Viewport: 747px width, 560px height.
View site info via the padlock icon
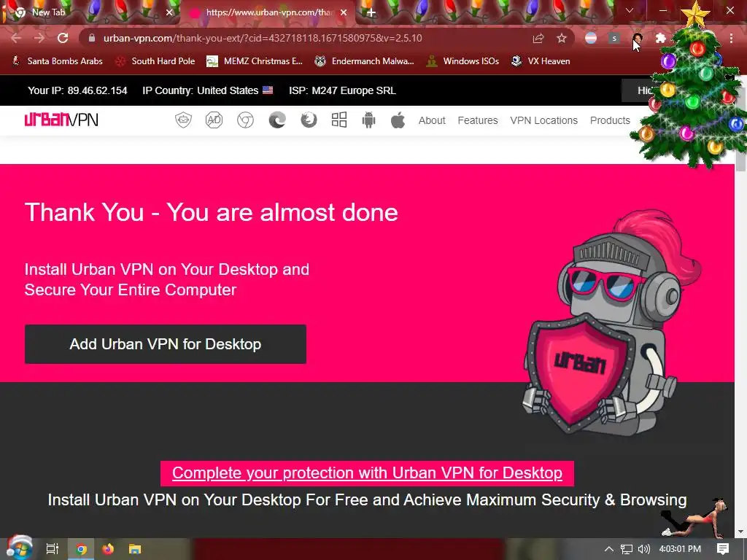coord(92,38)
